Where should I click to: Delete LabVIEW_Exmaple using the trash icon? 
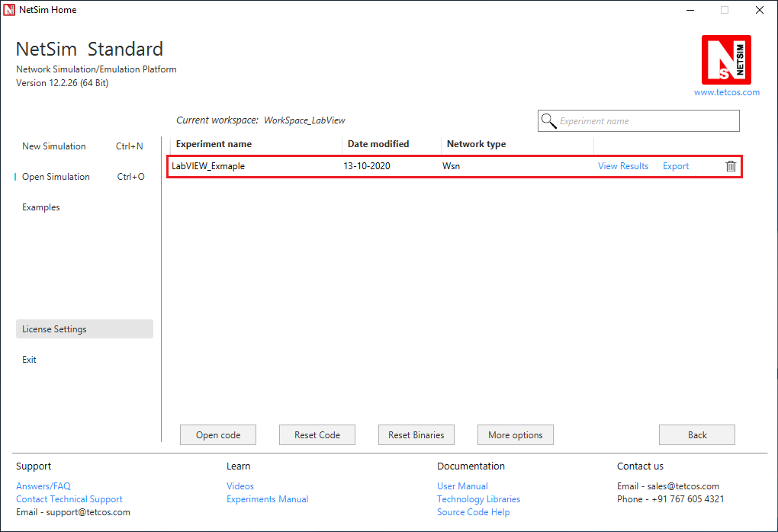730,165
